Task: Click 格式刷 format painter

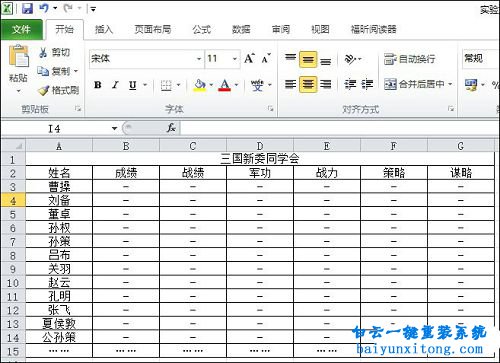Action: 58,90
